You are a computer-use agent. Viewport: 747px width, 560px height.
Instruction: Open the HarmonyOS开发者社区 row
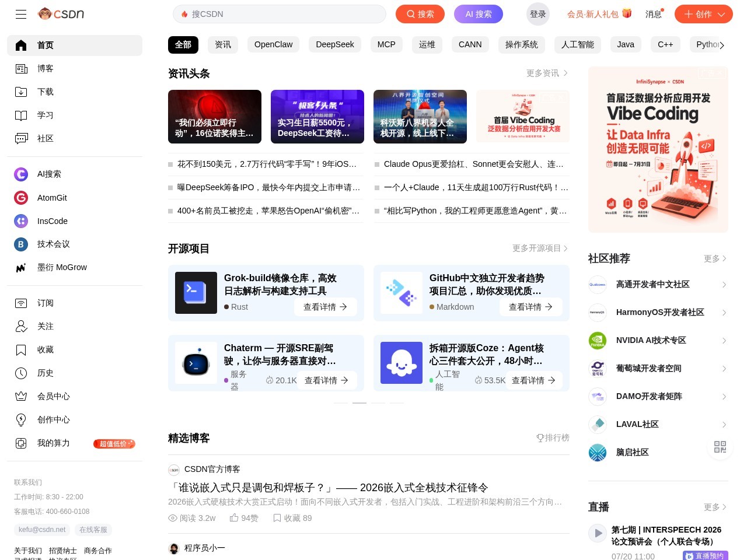[658, 312]
